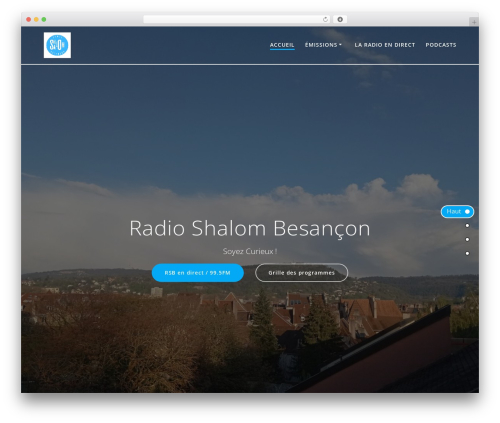
Task: Click the Soyez Curieux ! tagline
Action: (x=250, y=251)
